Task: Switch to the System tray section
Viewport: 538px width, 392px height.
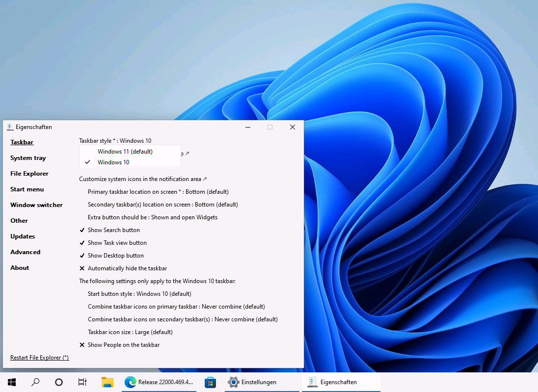Action: [28, 157]
